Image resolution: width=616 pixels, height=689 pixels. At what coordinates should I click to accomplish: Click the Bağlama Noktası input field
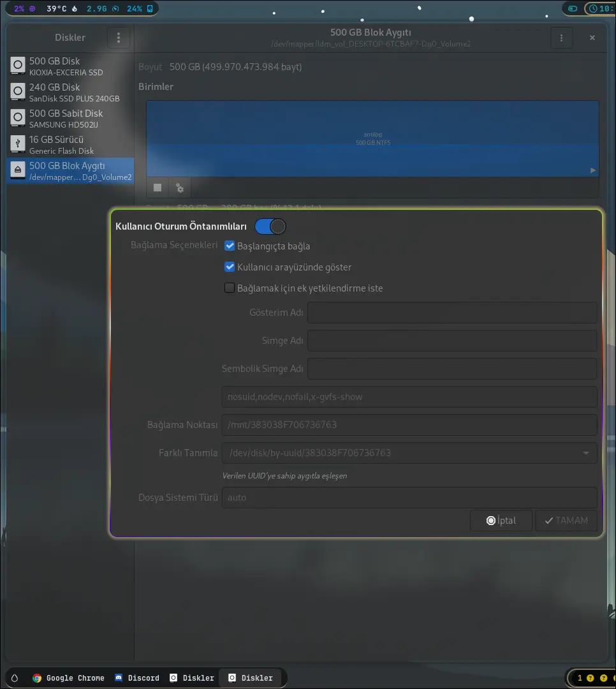(x=409, y=425)
